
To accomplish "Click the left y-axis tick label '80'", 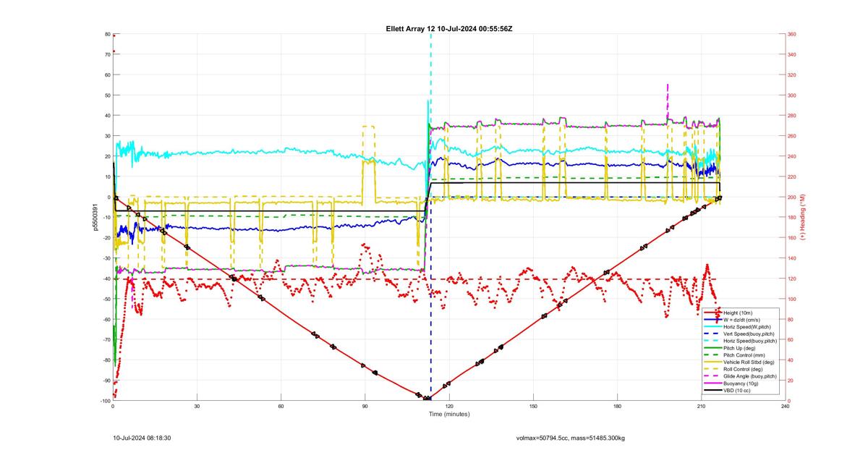I will (106, 34).
